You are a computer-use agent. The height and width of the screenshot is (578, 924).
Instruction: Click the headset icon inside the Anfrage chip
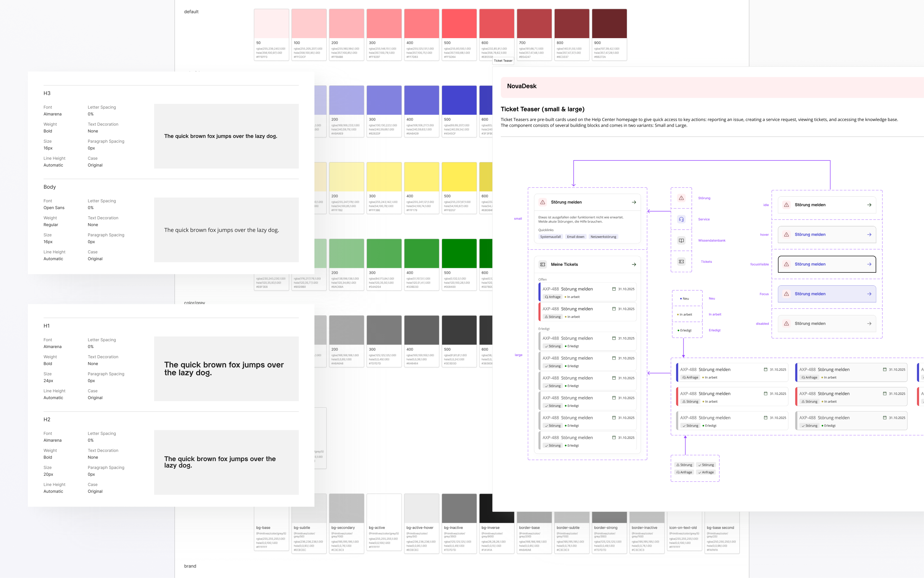[x=547, y=297]
